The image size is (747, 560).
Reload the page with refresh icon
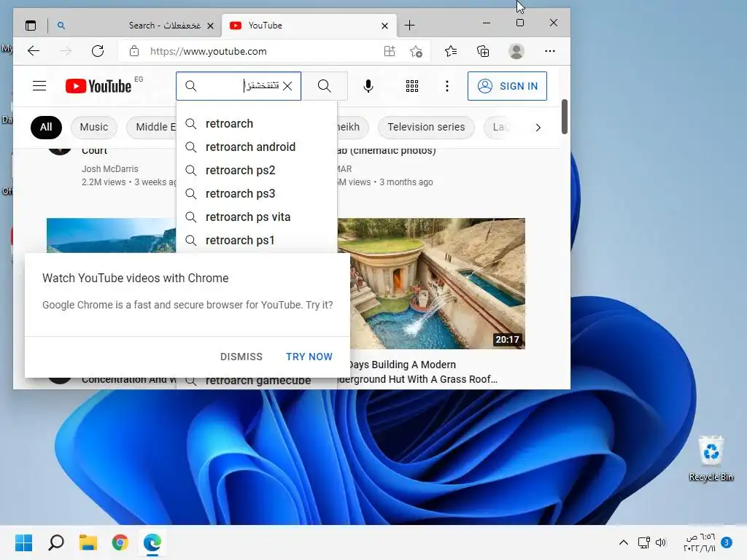coord(98,51)
